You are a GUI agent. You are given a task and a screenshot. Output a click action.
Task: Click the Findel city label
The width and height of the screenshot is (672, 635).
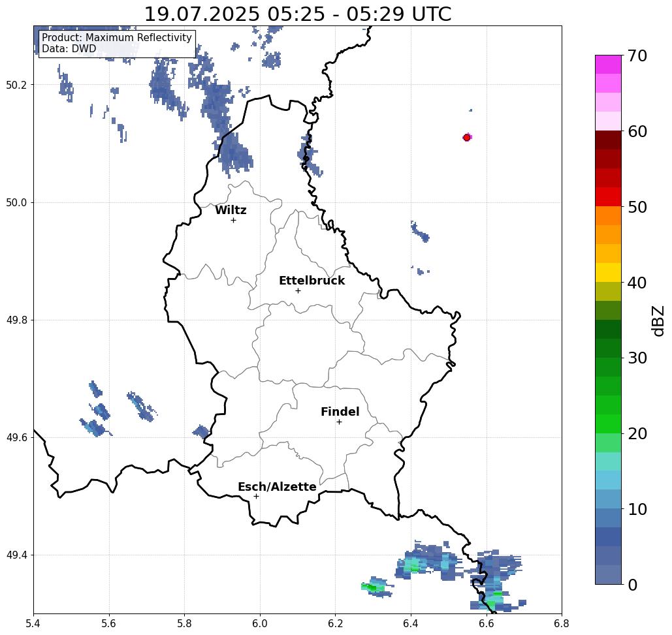pos(340,412)
